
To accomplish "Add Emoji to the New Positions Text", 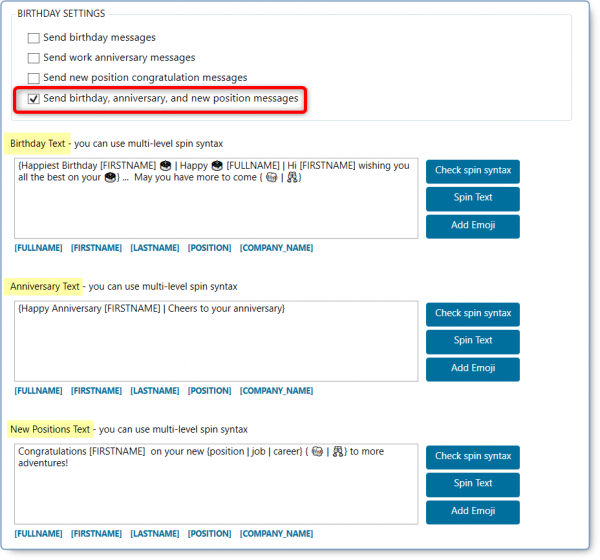I will click(473, 511).
